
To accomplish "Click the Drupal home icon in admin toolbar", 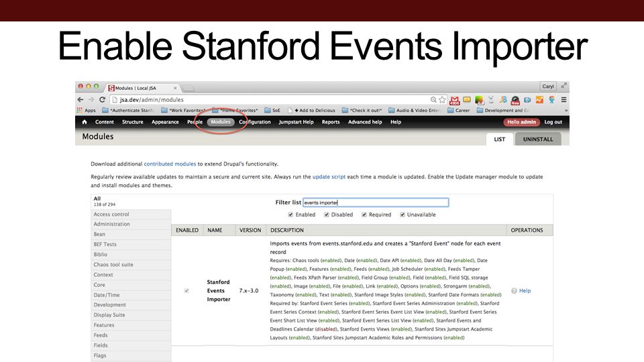I will 85,122.
